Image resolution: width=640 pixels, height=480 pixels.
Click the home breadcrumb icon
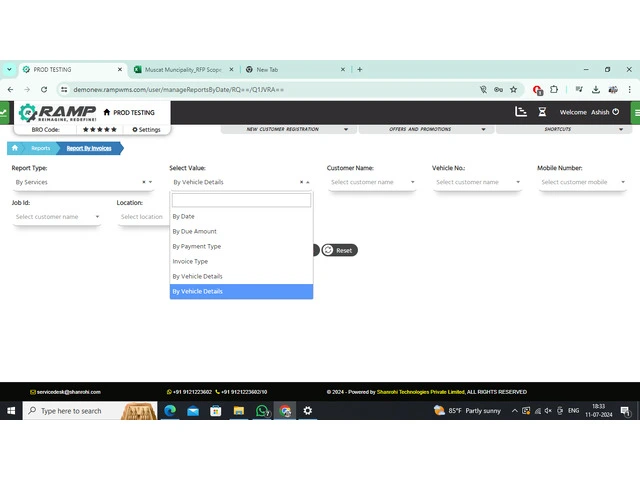(x=15, y=148)
